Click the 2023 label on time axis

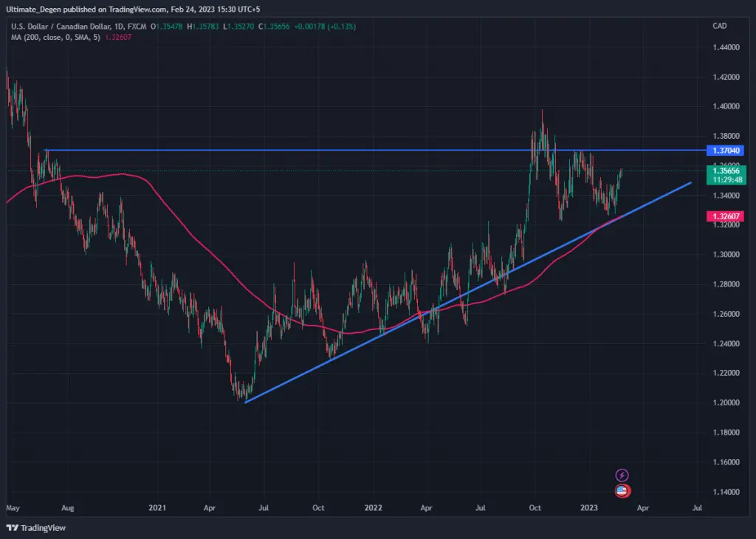tap(588, 508)
